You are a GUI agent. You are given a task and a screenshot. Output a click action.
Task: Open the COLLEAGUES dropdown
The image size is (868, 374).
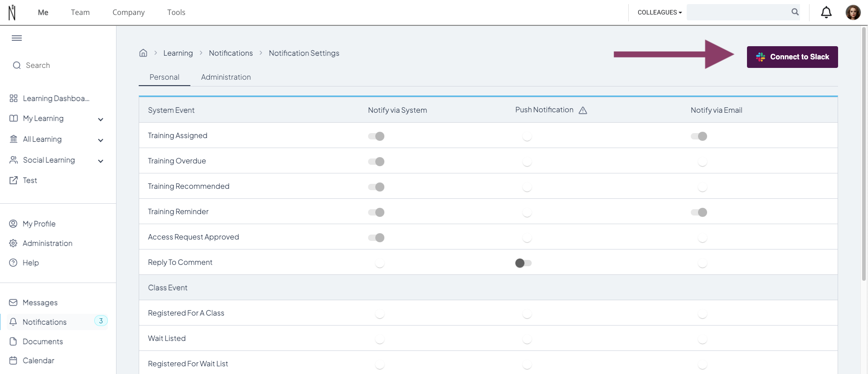(659, 12)
